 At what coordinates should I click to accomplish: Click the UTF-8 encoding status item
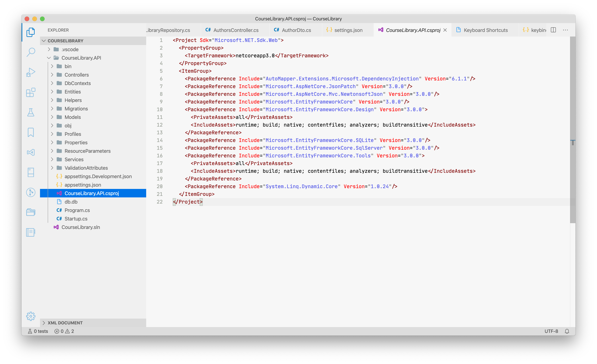[551, 331]
